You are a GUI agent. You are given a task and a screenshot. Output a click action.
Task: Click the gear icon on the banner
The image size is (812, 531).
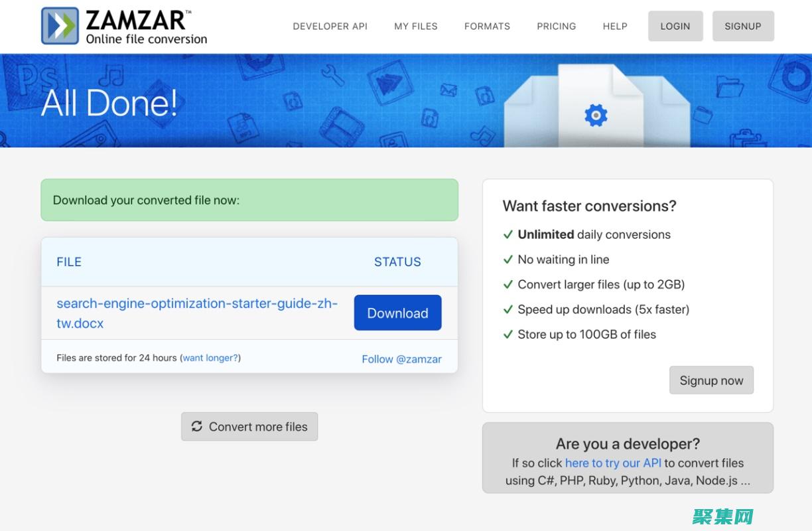596,115
